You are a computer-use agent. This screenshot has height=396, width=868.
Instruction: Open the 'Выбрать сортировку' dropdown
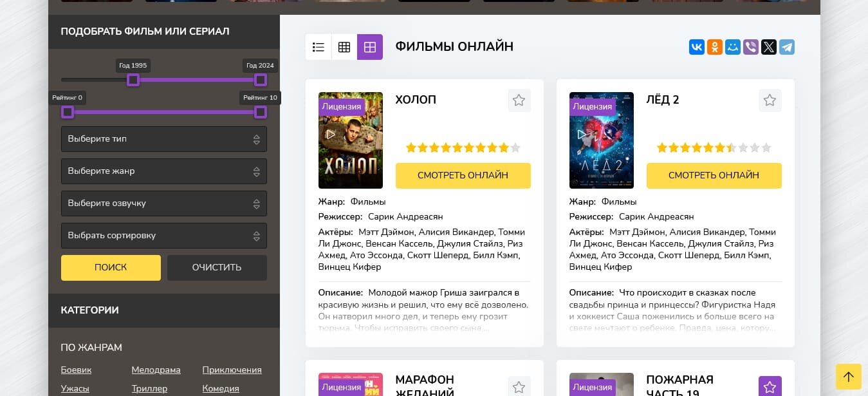(163, 236)
